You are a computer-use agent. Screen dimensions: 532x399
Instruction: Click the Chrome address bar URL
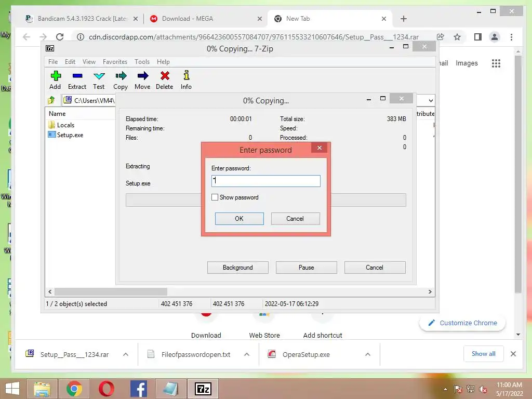click(254, 37)
